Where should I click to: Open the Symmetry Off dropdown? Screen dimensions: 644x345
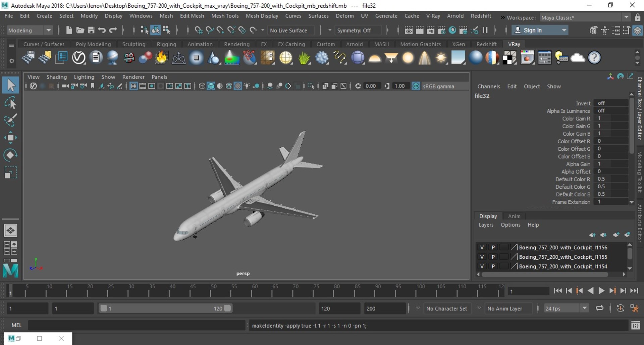coord(358,30)
